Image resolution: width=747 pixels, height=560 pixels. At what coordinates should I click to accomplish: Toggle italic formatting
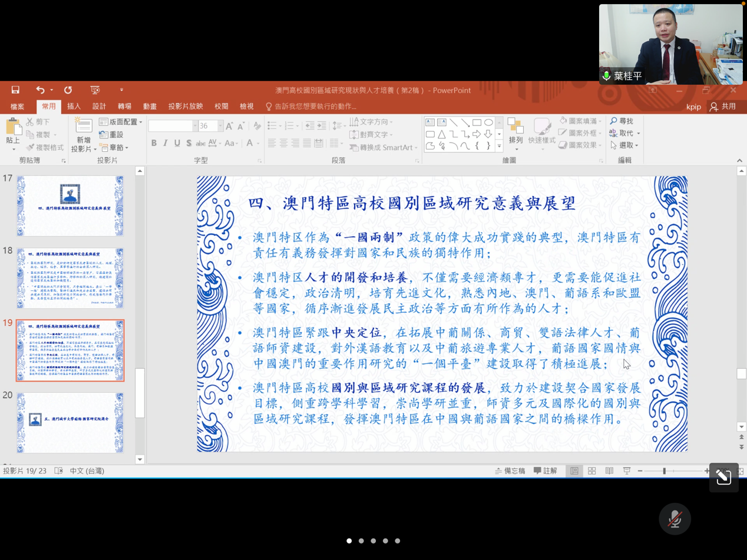[166, 143]
